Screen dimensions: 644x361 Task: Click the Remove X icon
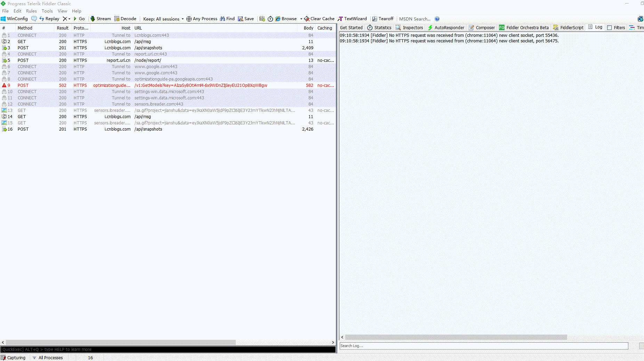(65, 19)
